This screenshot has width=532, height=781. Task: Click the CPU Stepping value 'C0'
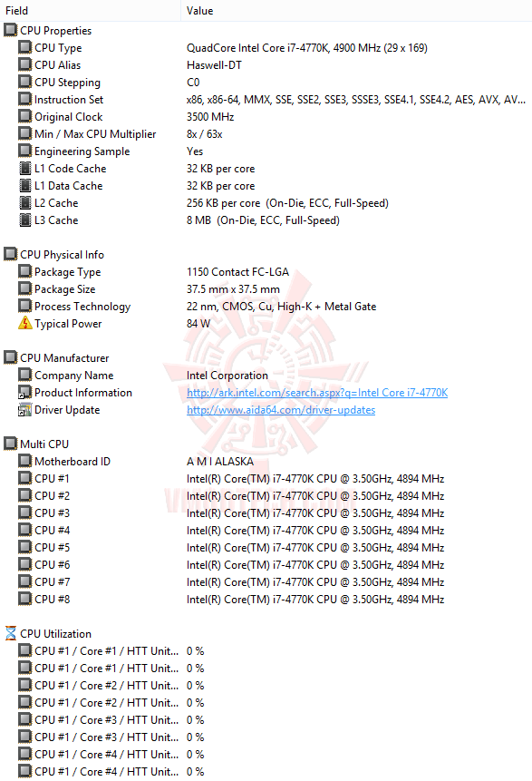pyautogui.click(x=193, y=83)
